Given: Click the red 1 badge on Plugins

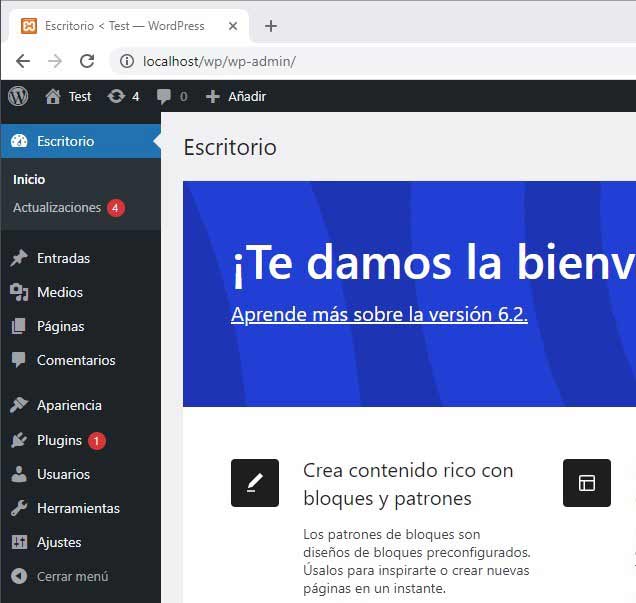Looking at the screenshot, I should pos(97,441).
